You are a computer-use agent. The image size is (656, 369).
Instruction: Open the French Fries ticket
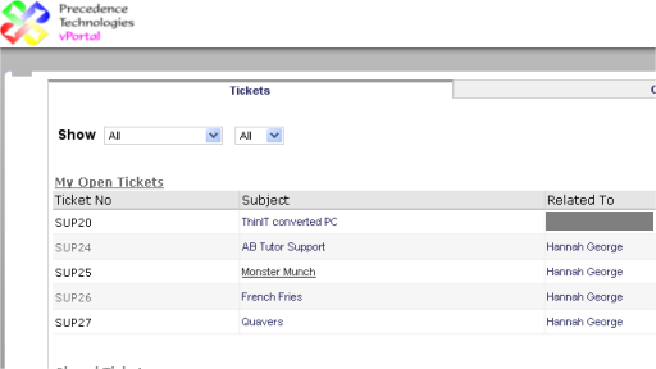tap(272, 297)
